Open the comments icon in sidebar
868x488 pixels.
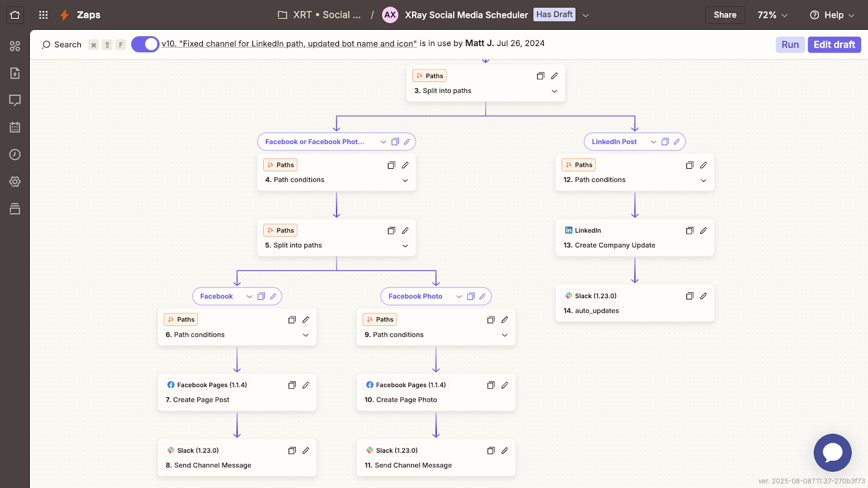pos(15,100)
